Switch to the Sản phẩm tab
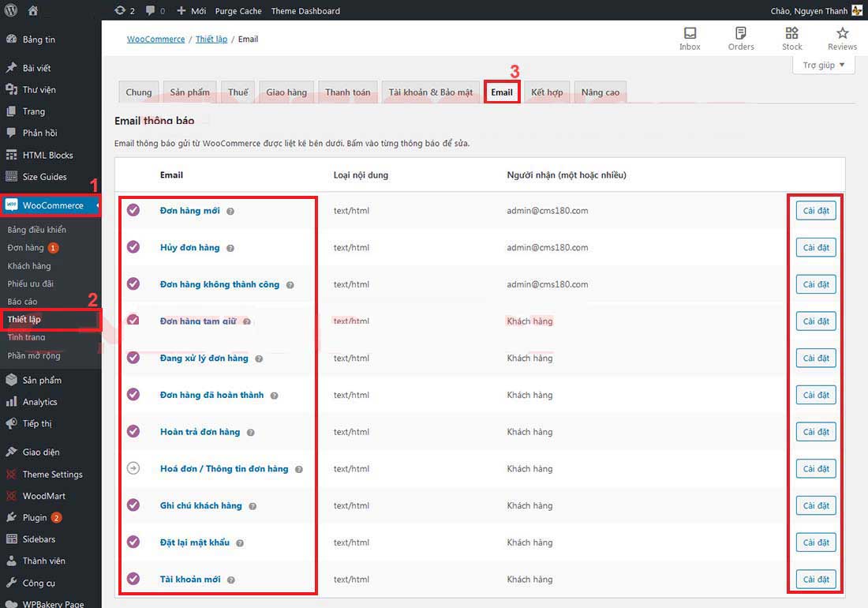Viewport: 868px width, 608px height. coord(190,92)
